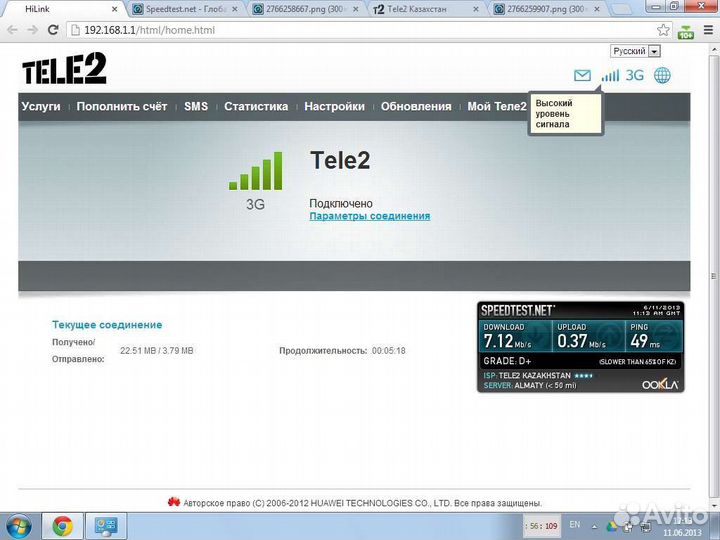
Task: Click the globe connection status icon
Action: point(662,75)
